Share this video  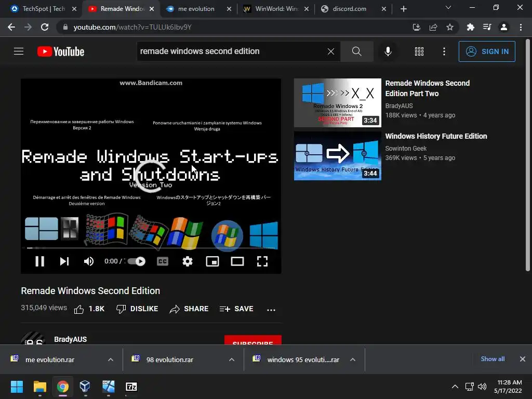(x=189, y=309)
